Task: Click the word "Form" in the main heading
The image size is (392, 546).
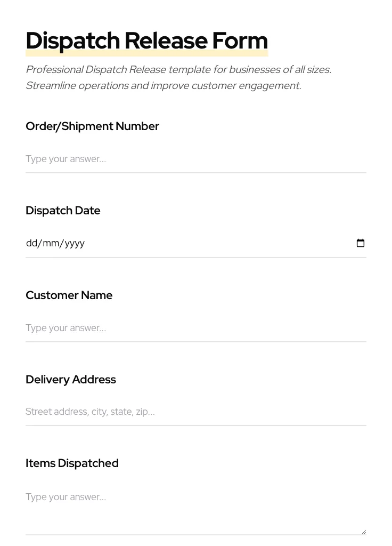Action: (x=240, y=41)
